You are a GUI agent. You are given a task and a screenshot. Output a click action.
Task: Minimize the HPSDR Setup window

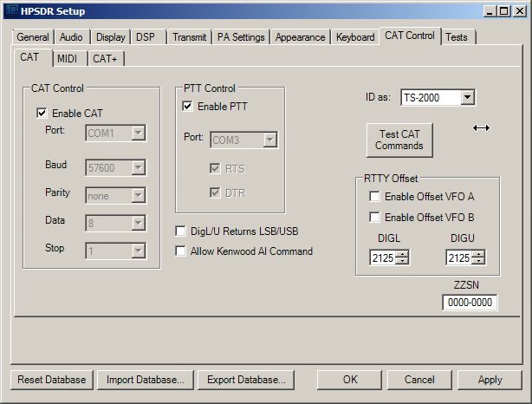click(x=490, y=11)
